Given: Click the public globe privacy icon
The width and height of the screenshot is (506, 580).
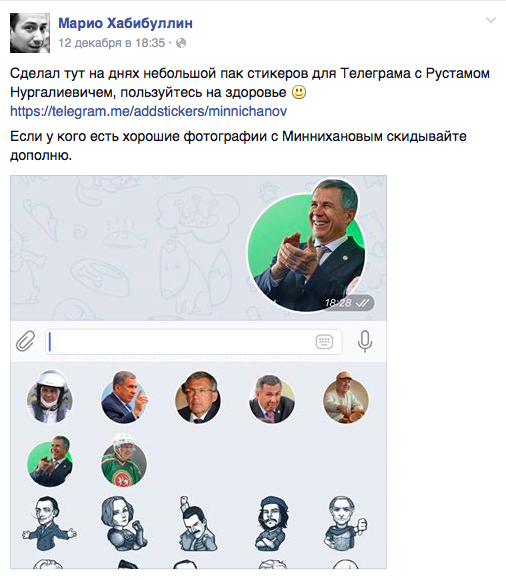Looking at the screenshot, I should click(x=181, y=43).
